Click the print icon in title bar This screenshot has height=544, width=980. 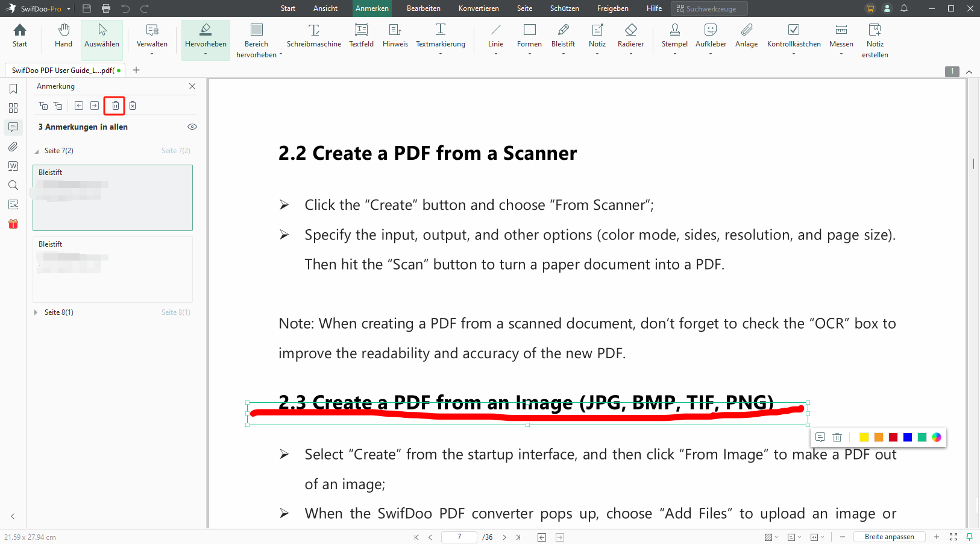106,8
